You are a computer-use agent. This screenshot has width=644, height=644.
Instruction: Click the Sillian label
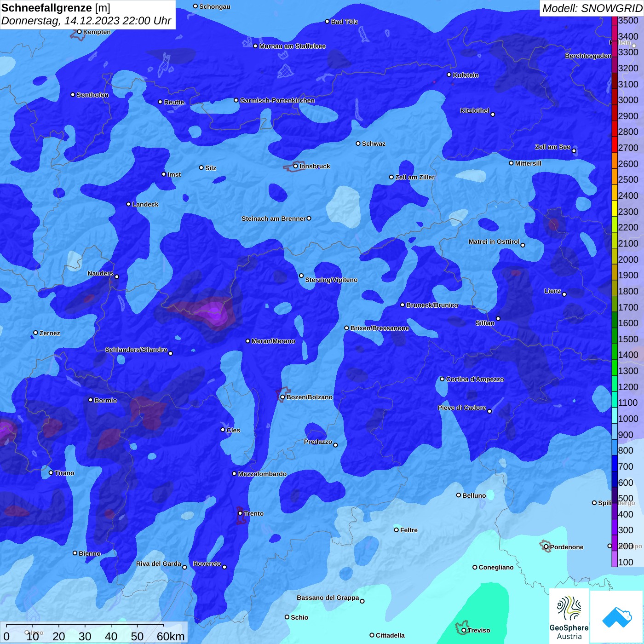coord(485,323)
